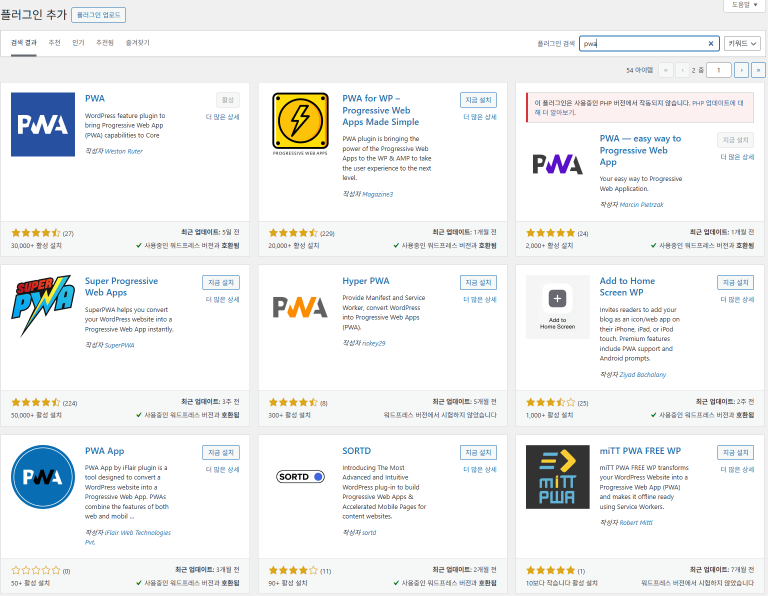768x596 pixels.
Task: Open author Robert Mitt's link
Action: tap(636, 523)
